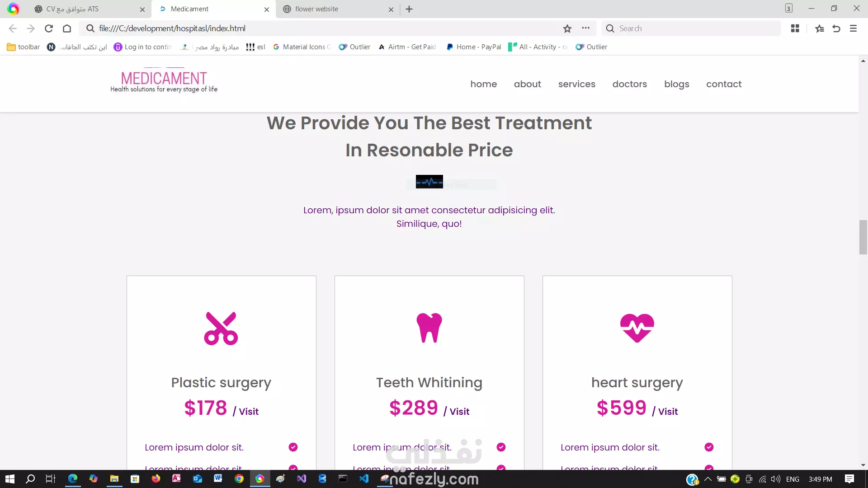
Task: Click the reload page icon
Action: [x=49, y=28]
